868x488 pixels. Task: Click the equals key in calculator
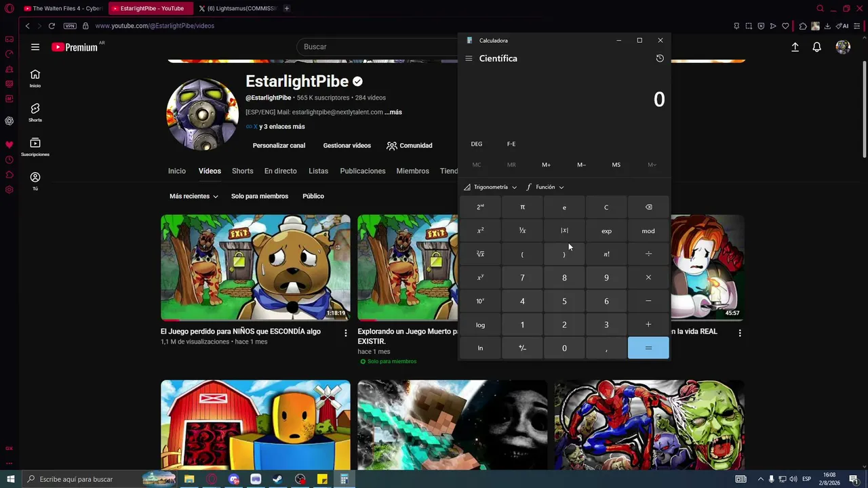point(648,348)
